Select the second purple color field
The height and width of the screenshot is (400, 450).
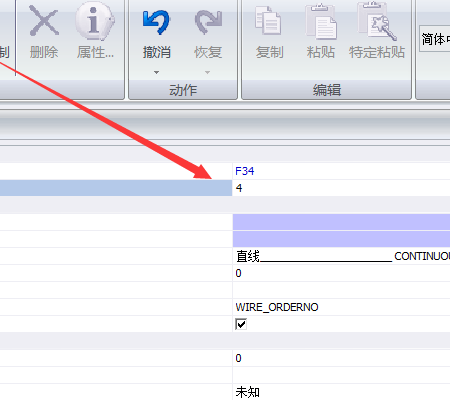[341, 239]
